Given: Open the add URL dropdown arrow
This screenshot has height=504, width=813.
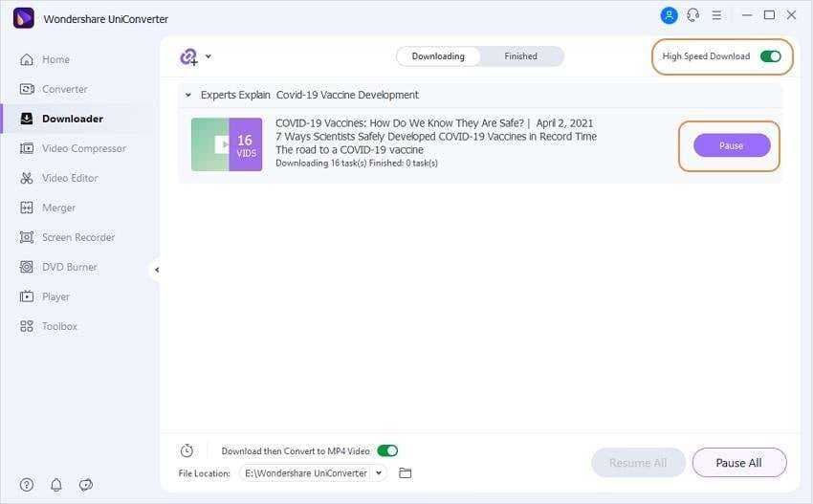Looking at the screenshot, I should pos(209,56).
